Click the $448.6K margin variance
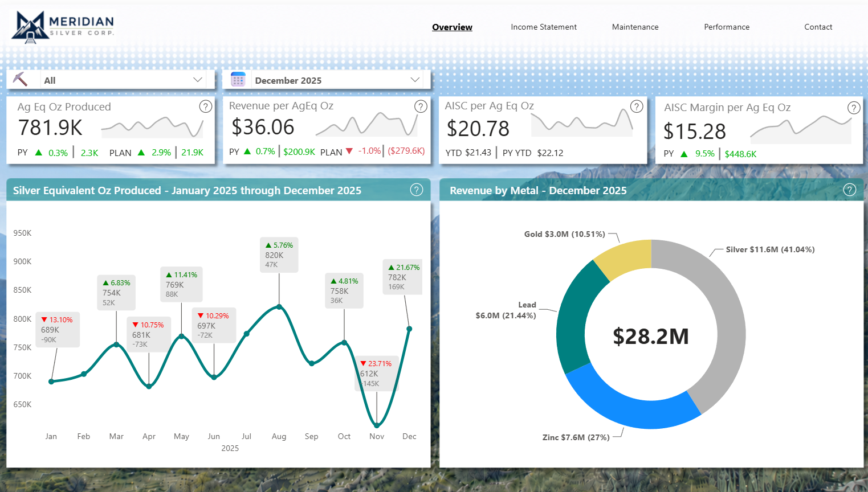 click(x=740, y=154)
